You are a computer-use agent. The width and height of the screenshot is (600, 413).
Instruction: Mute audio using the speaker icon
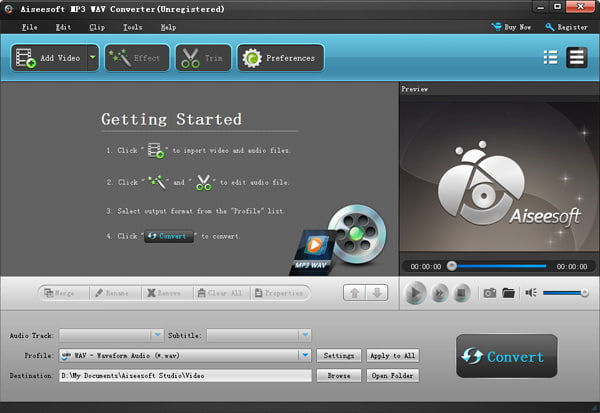click(531, 293)
